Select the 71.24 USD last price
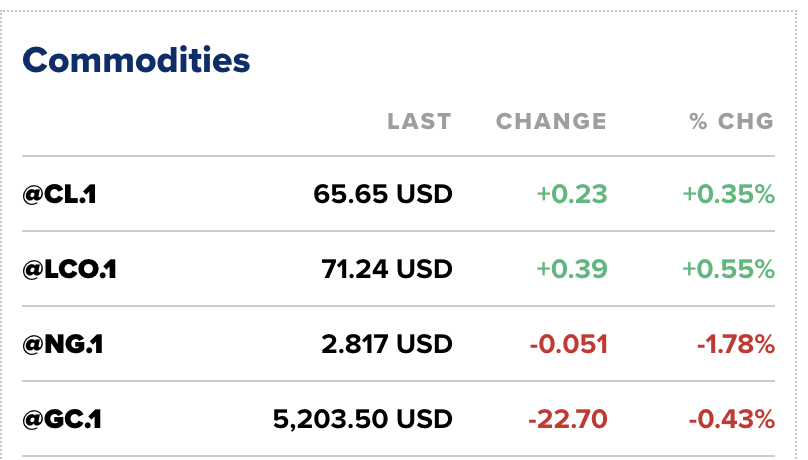 pos(386,269)
